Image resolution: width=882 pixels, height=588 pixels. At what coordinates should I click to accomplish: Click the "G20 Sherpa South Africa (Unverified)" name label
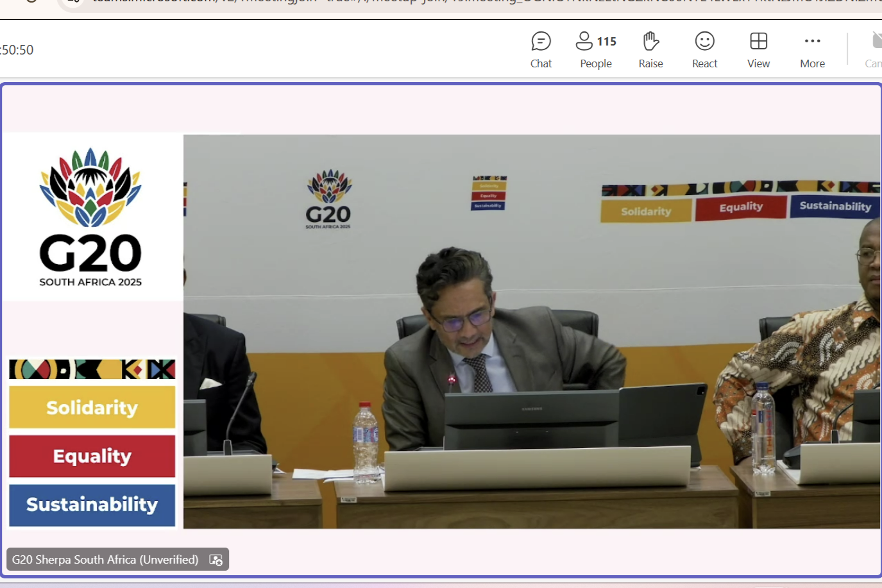tap(105, 560)
